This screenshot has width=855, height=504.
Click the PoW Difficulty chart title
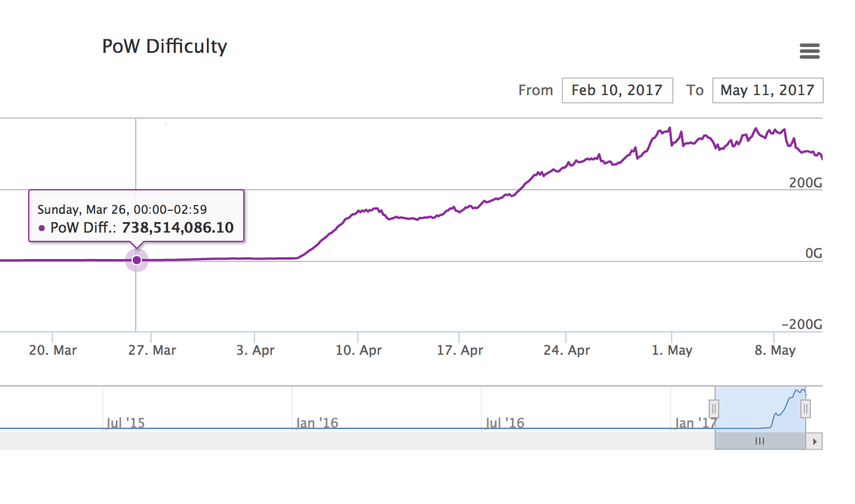click(x=165, y=46)
